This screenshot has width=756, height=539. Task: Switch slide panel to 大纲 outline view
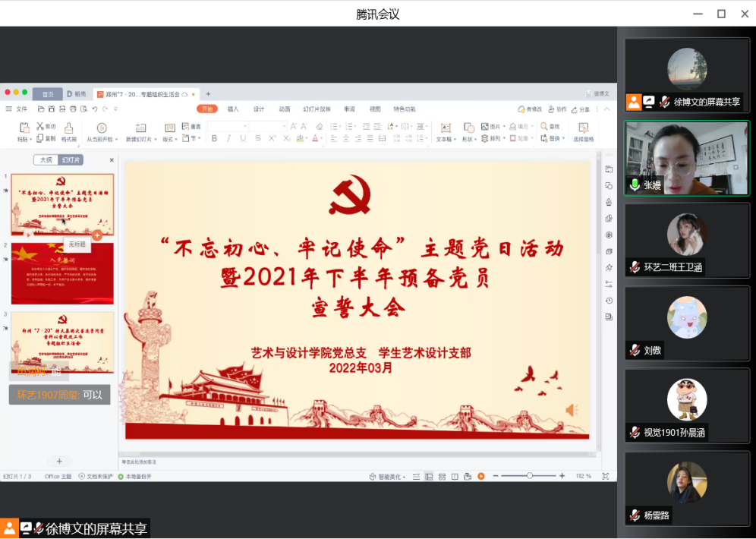(46, 160)
